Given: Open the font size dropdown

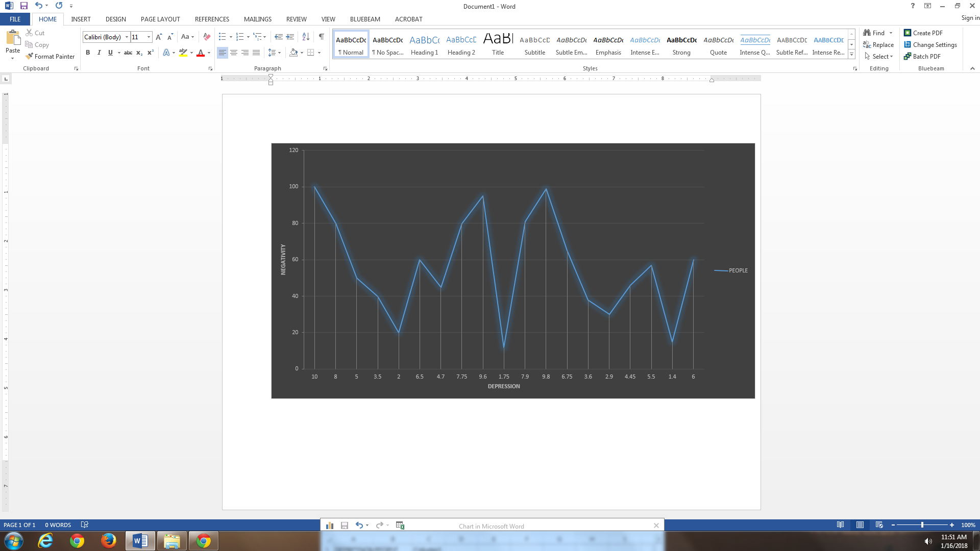Looking at the screenshot, I should tap(149, 37).
